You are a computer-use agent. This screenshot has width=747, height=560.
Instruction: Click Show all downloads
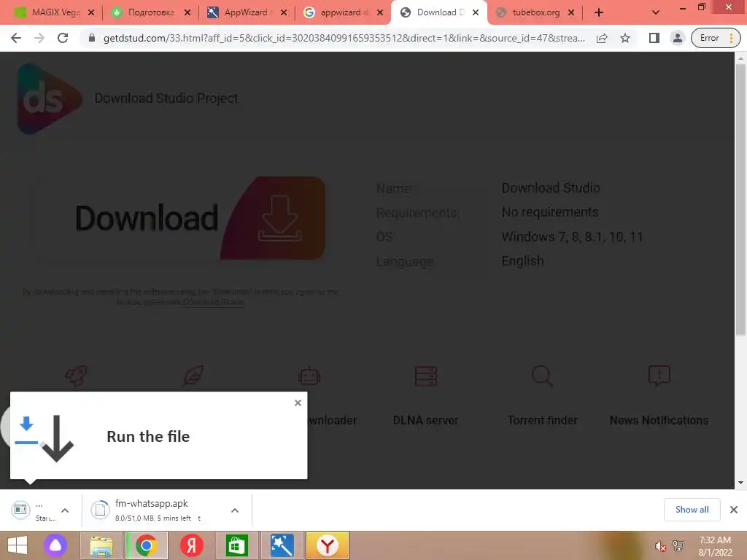(x=692, y=510)
